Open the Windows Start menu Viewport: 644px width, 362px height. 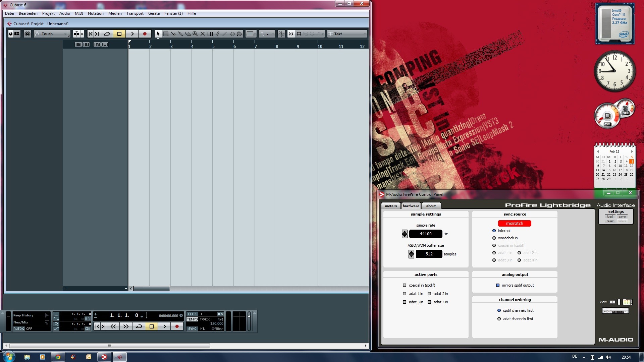click(x=9, y=357)
